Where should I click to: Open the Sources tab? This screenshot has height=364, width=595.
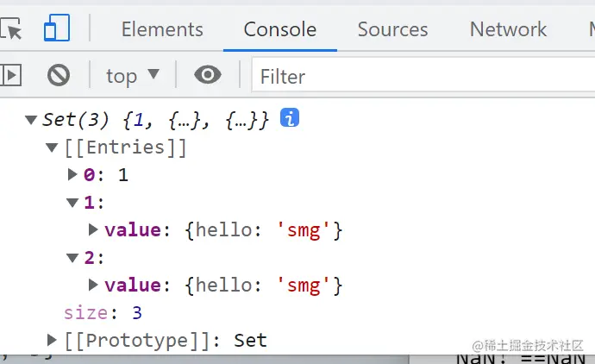(392, 29)
